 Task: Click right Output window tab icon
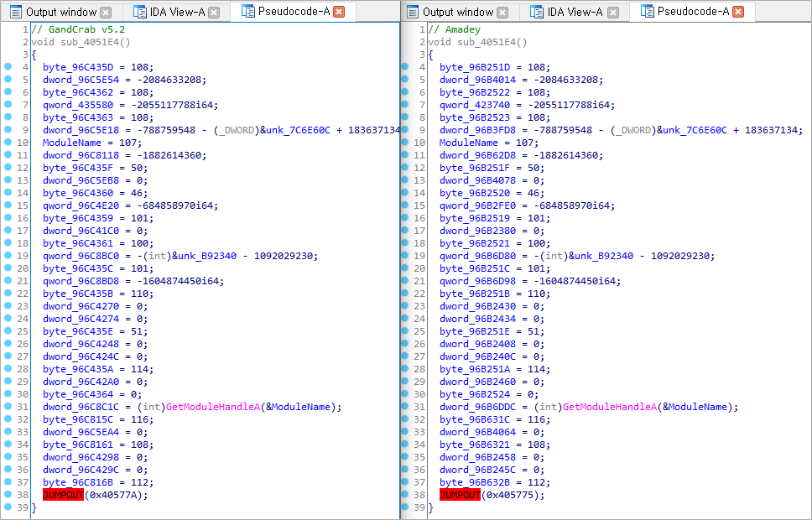(413, 12)
